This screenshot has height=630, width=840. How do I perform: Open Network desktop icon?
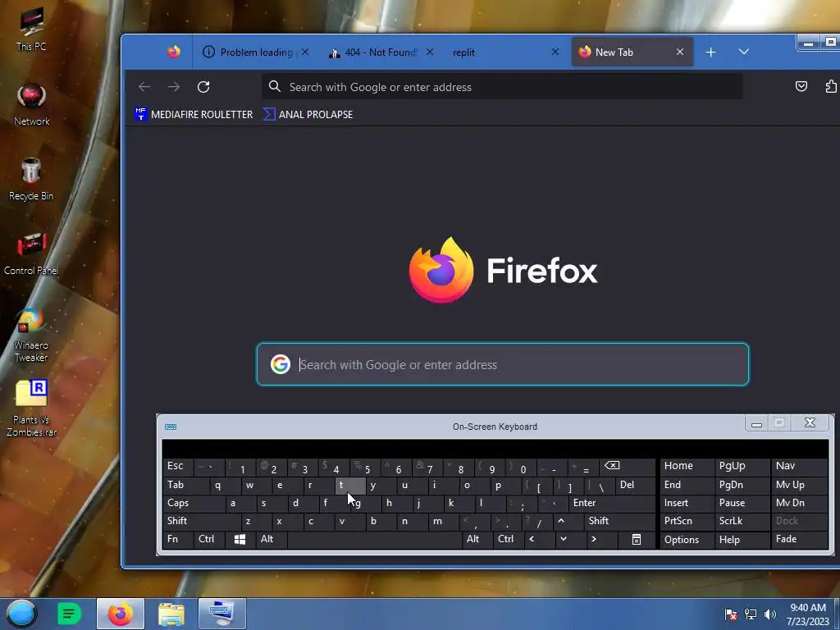(31, 105)
